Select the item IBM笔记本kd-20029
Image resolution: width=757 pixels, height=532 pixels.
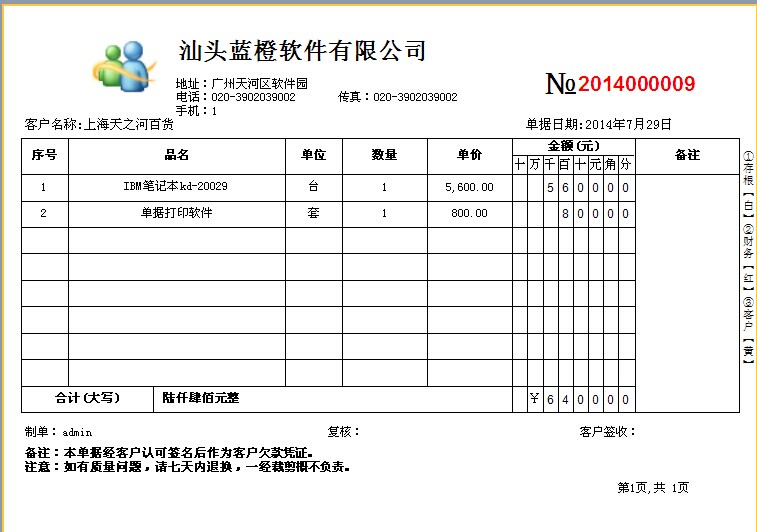(176, 186)
